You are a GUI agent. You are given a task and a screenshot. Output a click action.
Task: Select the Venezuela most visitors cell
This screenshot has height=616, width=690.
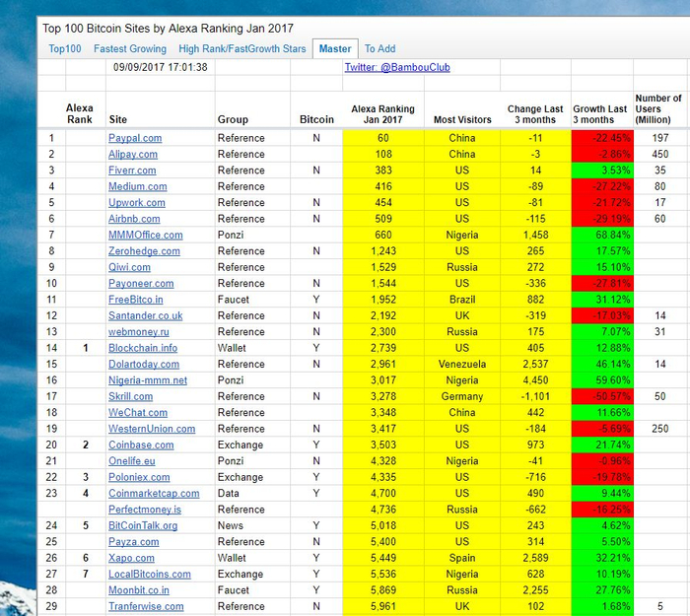tap(462, 365)
